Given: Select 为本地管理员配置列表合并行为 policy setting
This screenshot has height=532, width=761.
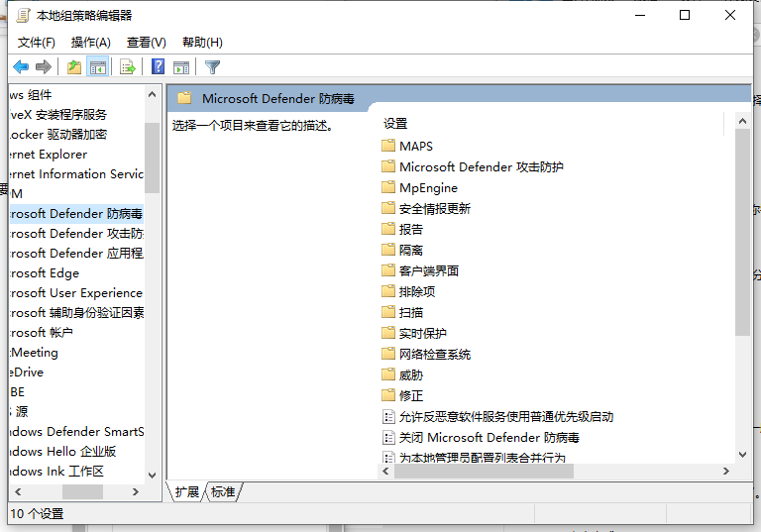Looking at the screenshot, I should (x=475, y=458).
